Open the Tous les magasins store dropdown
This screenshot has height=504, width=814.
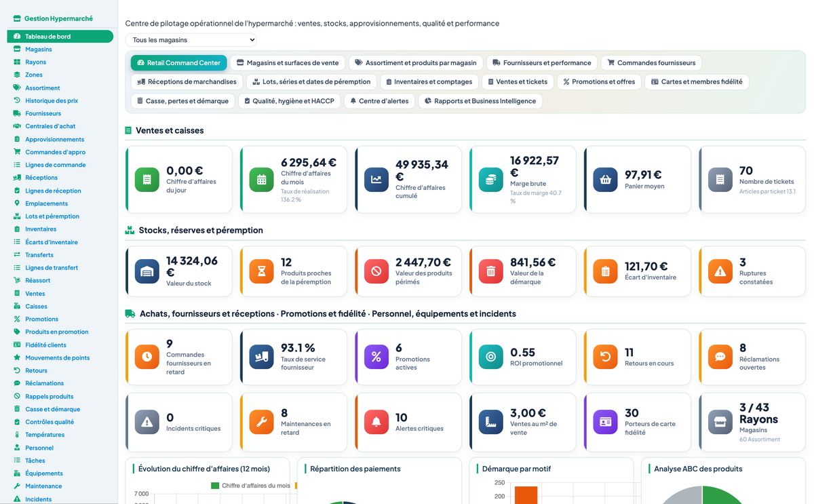(x=191, y=40)
